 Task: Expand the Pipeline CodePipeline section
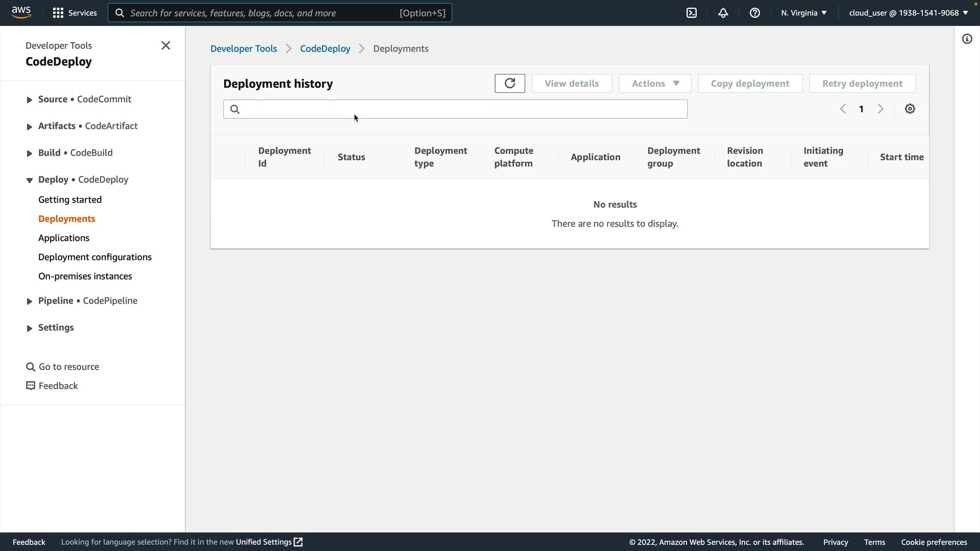pyautogui.click(x=30, y=302)
